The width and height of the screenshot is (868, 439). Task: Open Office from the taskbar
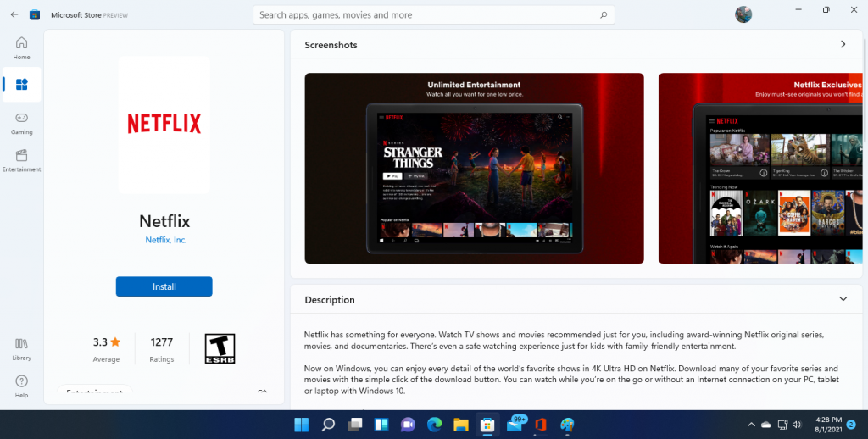point(541,425)
